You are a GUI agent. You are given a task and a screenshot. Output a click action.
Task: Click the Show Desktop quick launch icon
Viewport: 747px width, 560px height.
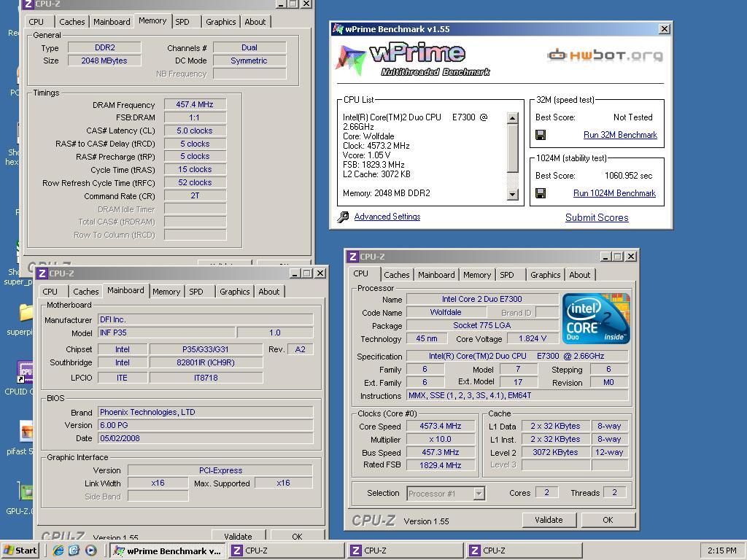coord(74,551)
